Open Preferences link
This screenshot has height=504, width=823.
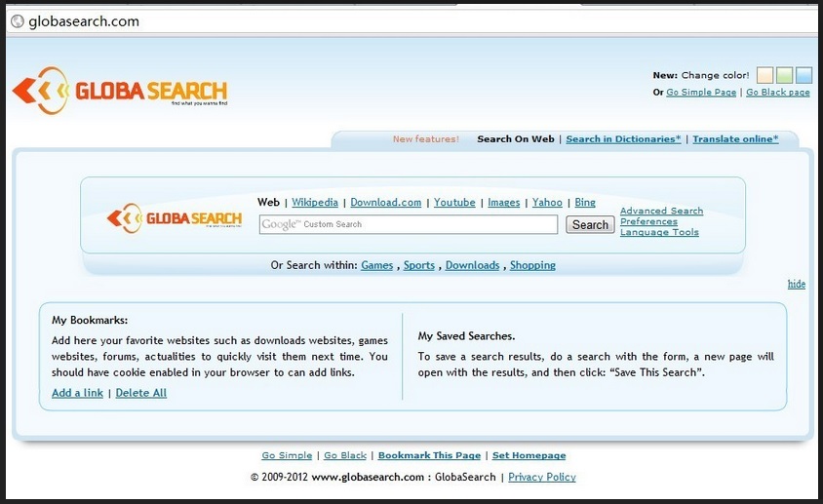tap(648, 221)
